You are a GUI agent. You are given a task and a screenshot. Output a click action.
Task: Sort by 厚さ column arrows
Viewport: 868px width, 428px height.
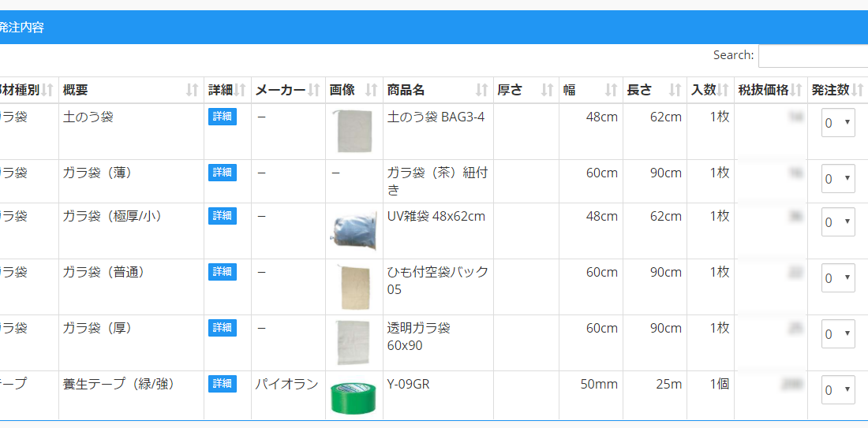(x=547, y=91)
